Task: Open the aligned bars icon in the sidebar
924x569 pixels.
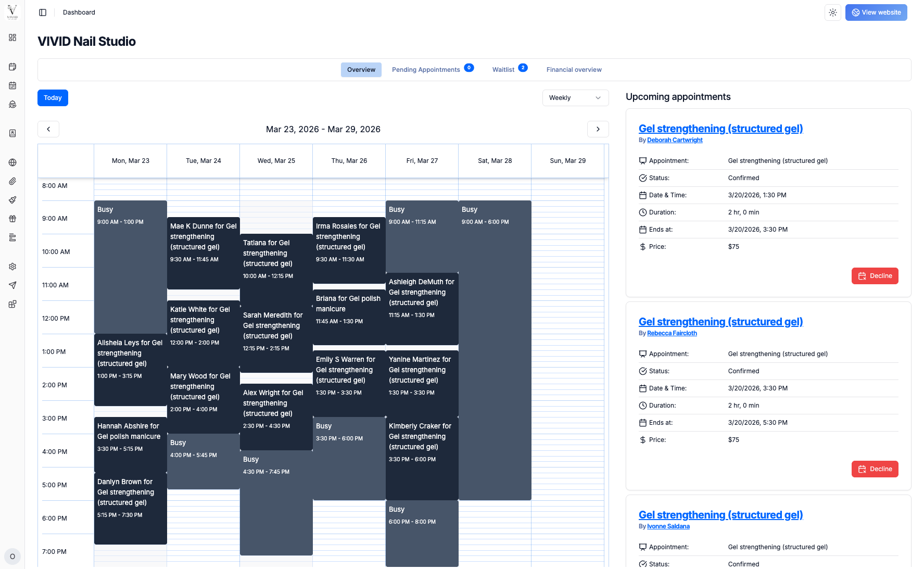Action: 12,237
